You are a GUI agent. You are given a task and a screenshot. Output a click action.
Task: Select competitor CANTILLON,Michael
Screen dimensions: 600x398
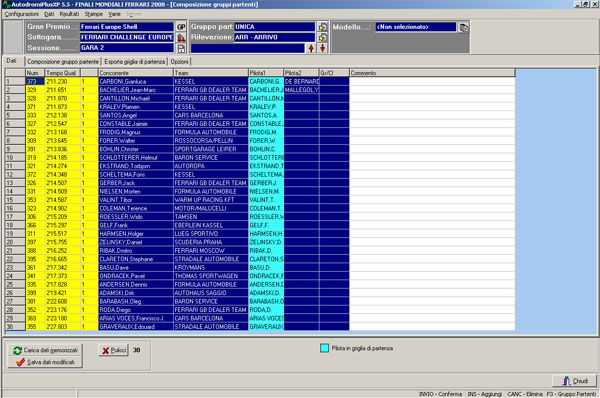coord(135,98)
